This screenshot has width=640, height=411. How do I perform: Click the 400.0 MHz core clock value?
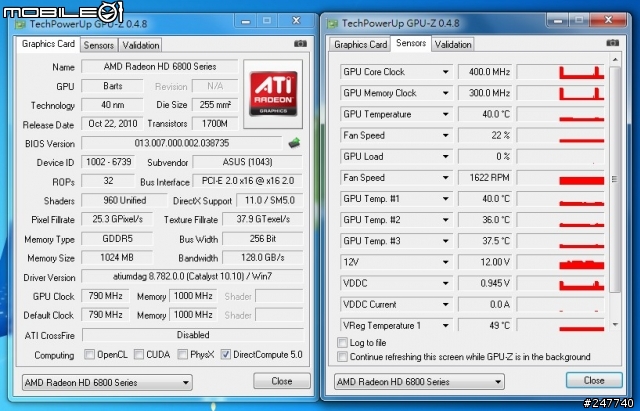point(485,72)
